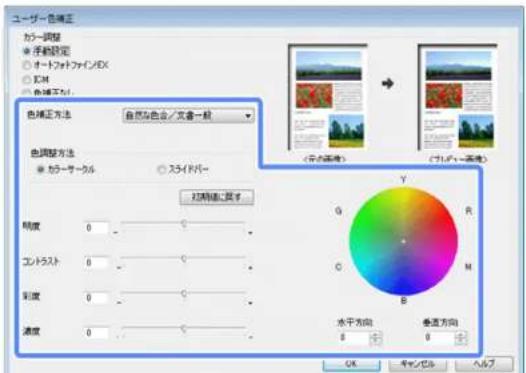Click the 濃度 value input field
This screenshot has height=373, width=526.
pos(96,333)
